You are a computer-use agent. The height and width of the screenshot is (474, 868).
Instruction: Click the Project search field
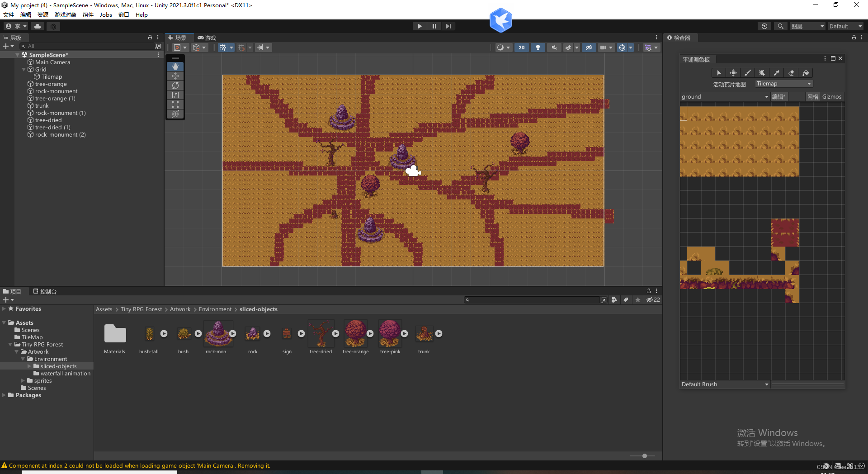(x=532, y=300)
